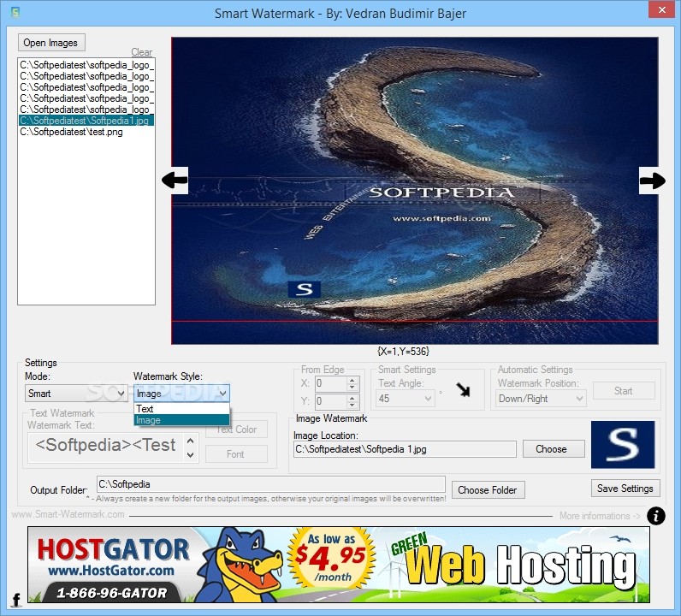Select C:\Softpediatest\test.png in the list
This screenshot has height=616, width=681.
coord(86,132)
